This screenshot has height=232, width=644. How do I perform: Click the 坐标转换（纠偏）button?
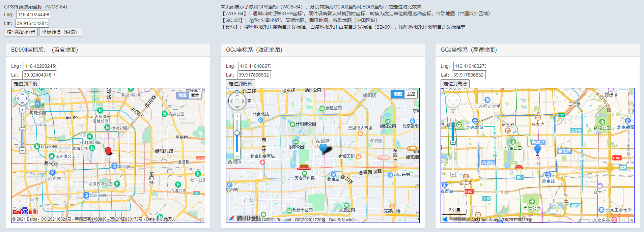pyautogui.click(x=61, y=32)
